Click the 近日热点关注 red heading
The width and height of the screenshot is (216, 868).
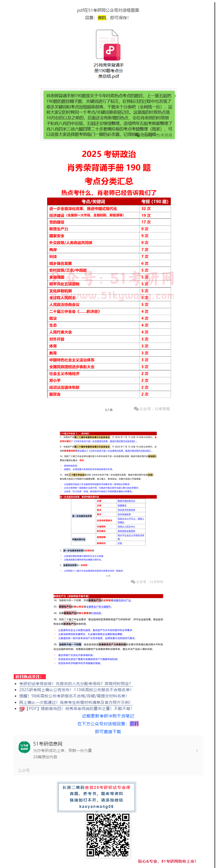click(29, 676)
